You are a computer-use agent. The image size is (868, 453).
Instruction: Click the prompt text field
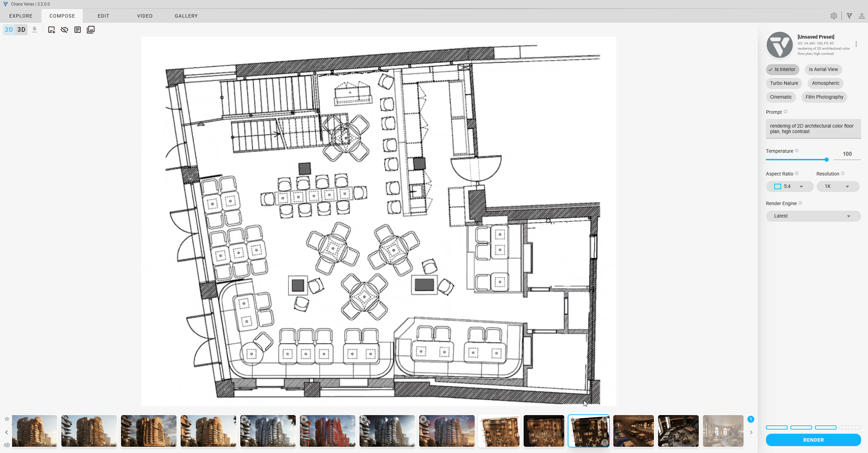[x=813, y=129]
